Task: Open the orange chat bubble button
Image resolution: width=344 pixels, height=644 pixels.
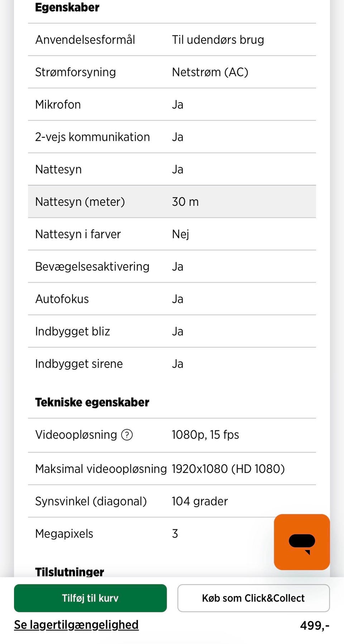Action: (x=302, y=542)
